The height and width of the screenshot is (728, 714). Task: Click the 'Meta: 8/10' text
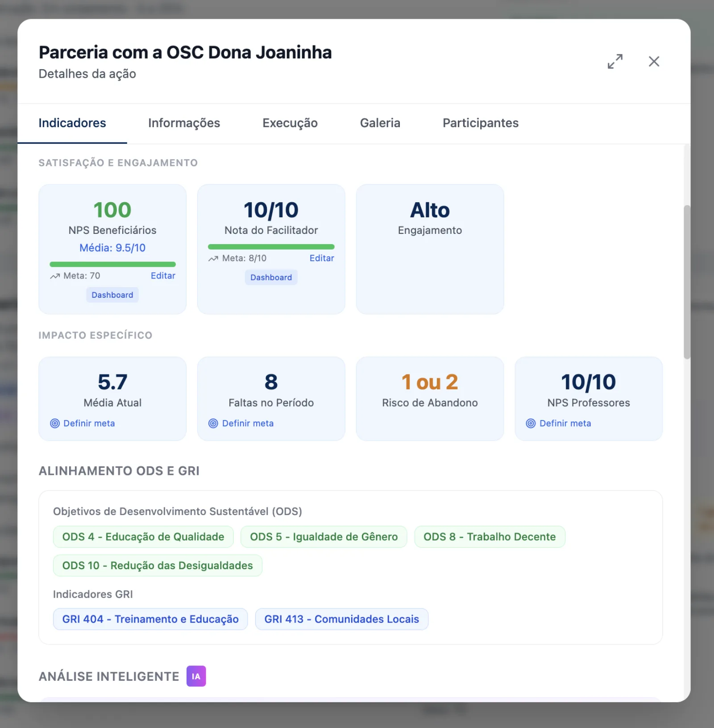pyautogui.click(x=244, y=258)
